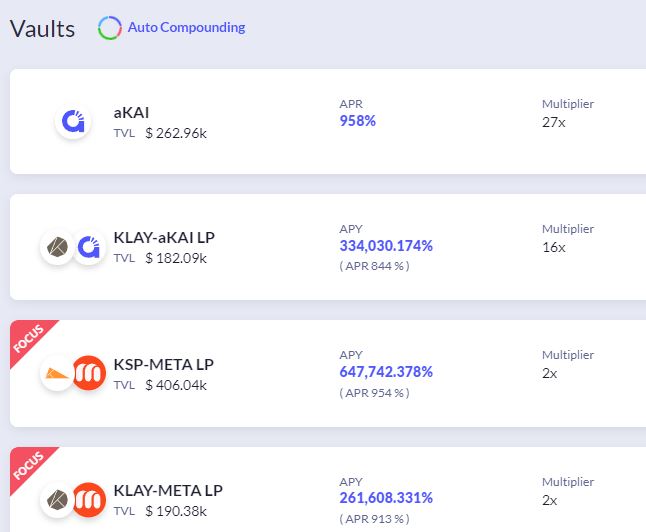The height and width of the screenshot is (532, 646).
Task: Open the Auto Compounding link text
Action: click(x=186, y=27)
